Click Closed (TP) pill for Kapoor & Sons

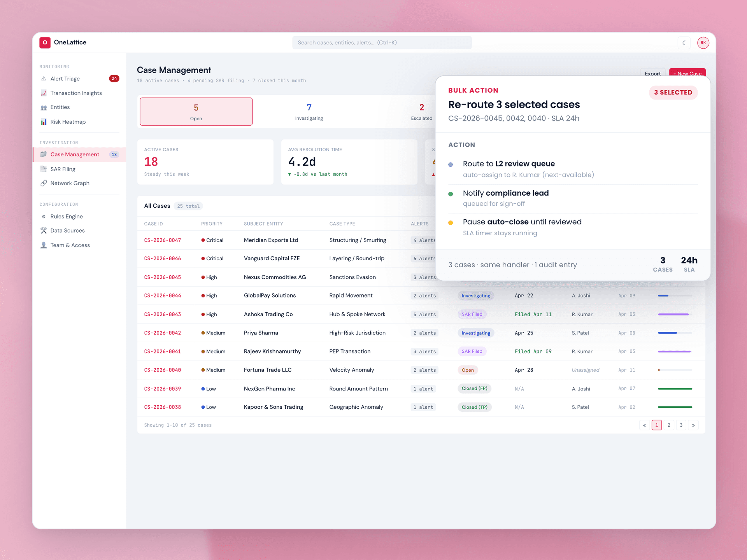click(474, 407)
